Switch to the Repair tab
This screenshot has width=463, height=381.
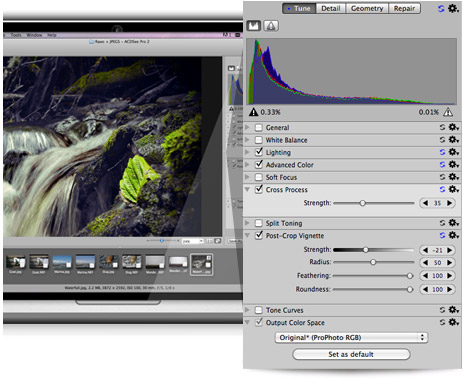coord(404,8)
